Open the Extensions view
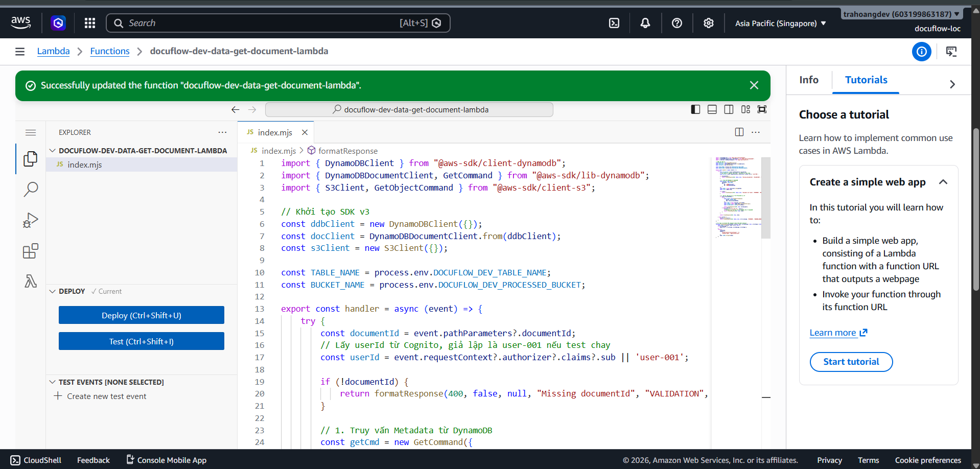Image resolution: width=980 pixels, height=469 pixels. (x=31, y=251)
